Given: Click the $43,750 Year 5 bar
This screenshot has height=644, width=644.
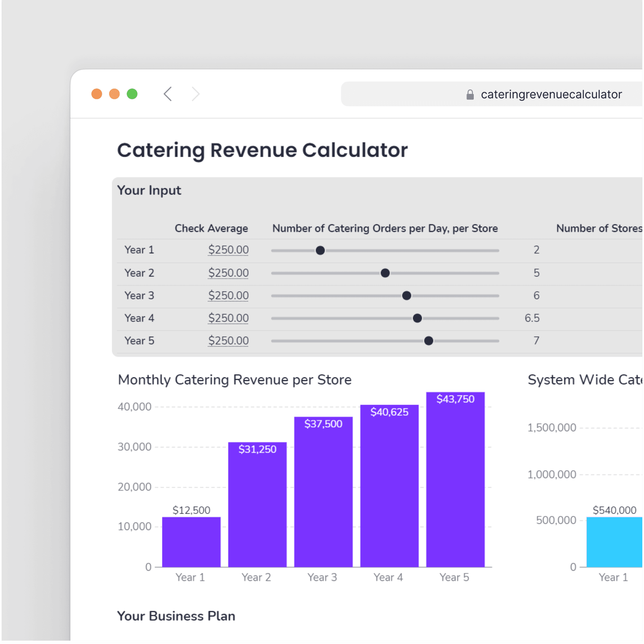Looking at the screenshot, I should (x=456, y=480).
